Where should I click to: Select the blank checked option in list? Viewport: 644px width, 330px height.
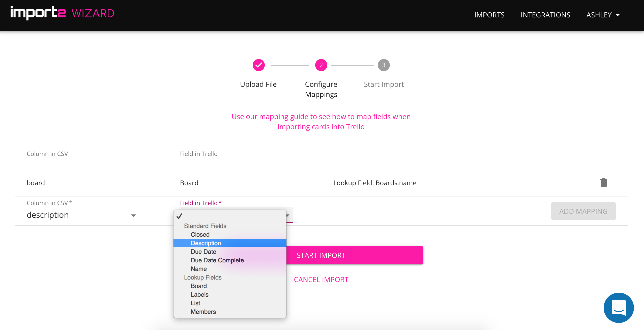[230, 216]
